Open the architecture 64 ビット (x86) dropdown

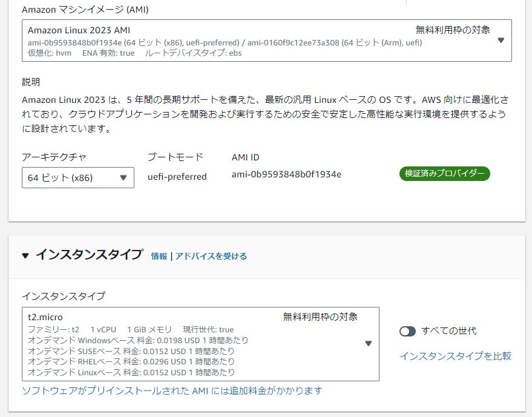(x=78, y=177)
